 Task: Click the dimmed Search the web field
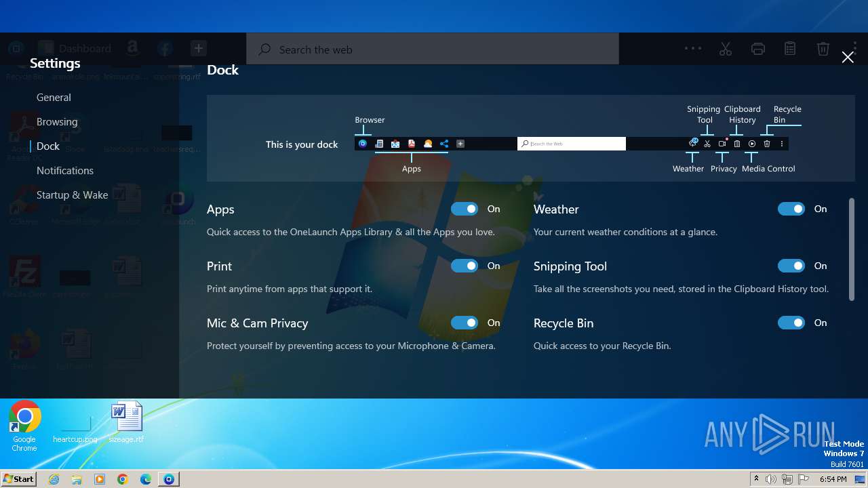[x=433, y=49]
